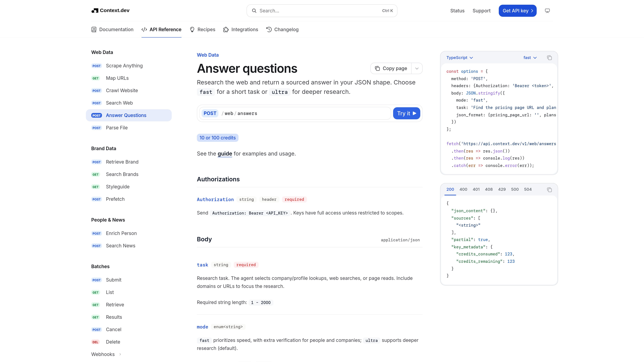The width and height of the screenshot is (644, 362).
Task: Toggle the display theme monitor icon
Action: (547, 11)
